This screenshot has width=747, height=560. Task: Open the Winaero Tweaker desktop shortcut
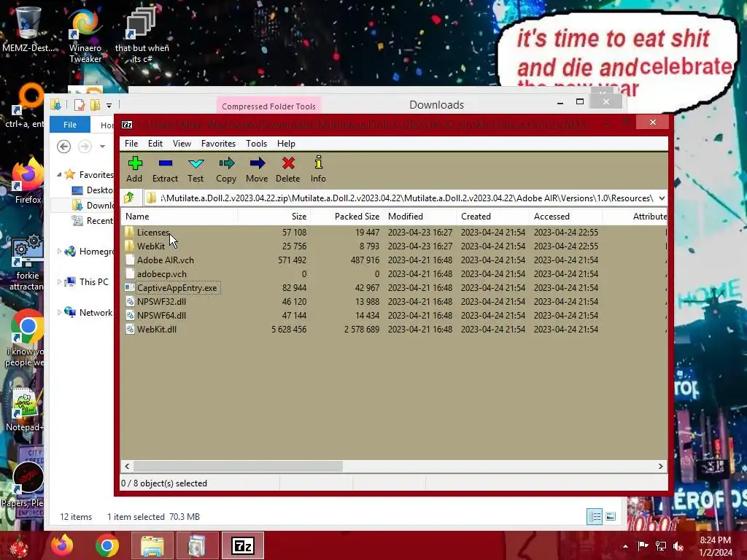tap(85, 36)
